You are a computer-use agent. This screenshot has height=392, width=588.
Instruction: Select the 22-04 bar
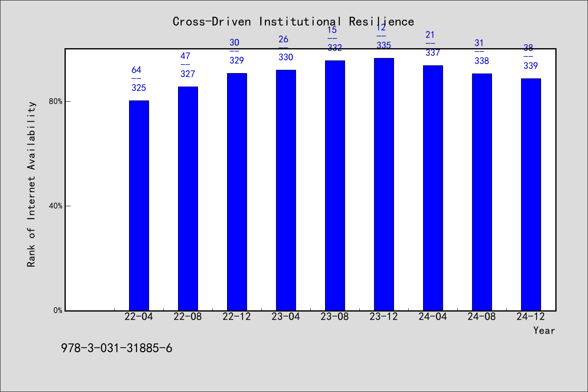tap(139, 205)
